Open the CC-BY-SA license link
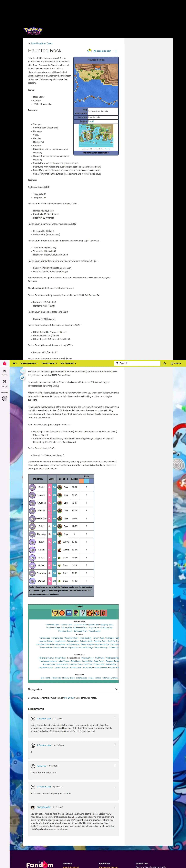 pos(69,698)
